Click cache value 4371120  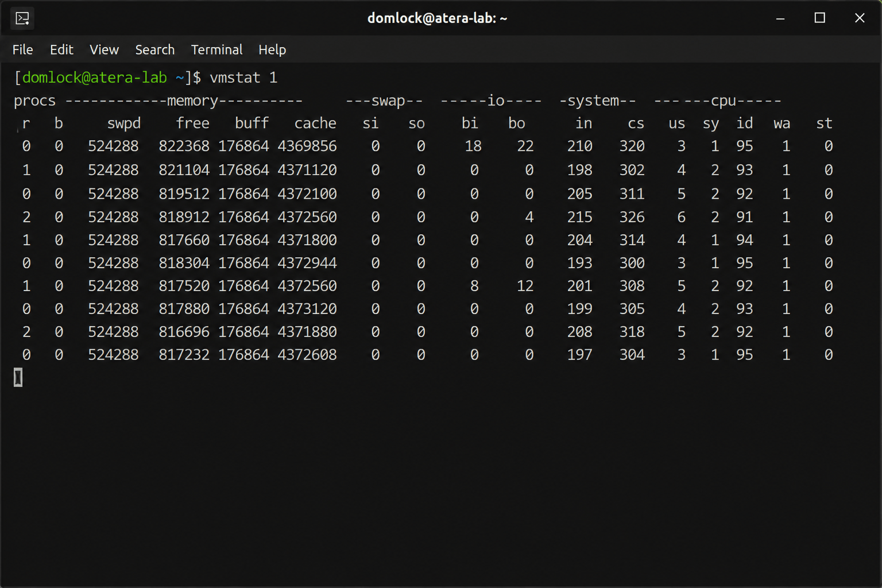tap(307, 171)
